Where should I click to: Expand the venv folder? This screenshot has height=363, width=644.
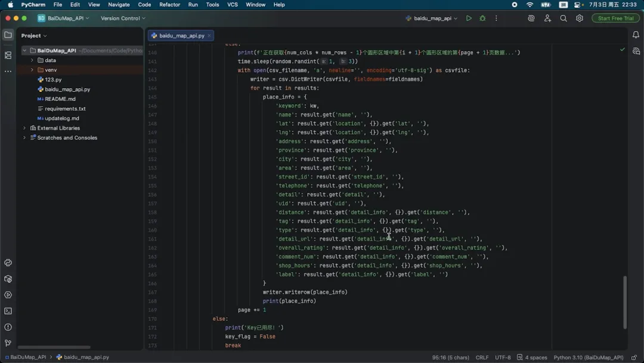pos(32,70)
